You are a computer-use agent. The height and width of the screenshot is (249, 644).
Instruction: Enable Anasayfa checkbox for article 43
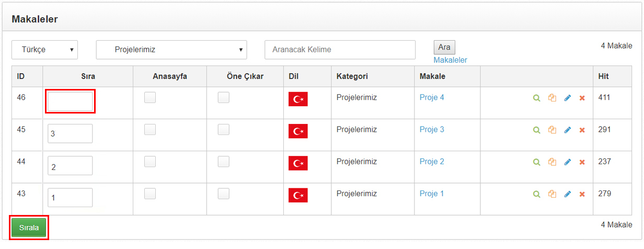(x=150, y=194)
